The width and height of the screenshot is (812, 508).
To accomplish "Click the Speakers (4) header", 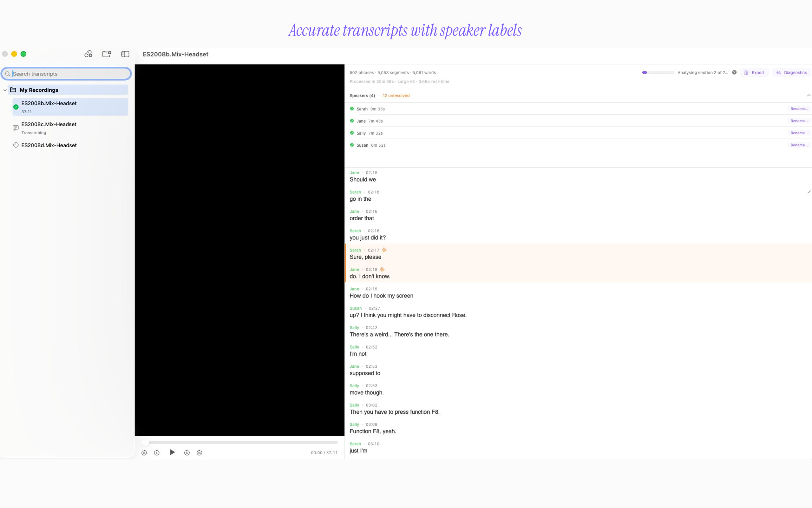I will (x=362, y=96).
